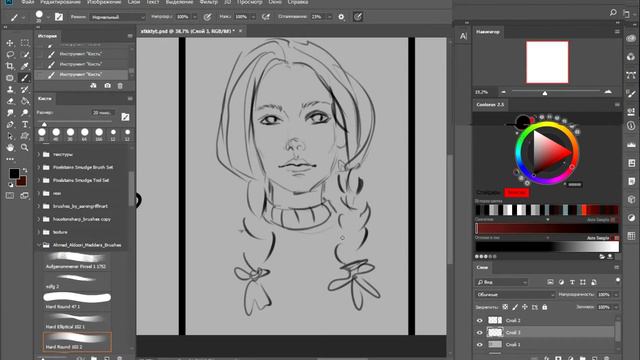
Task: Lock all padlock icon in Layers panel
Action: click(544, 307)
